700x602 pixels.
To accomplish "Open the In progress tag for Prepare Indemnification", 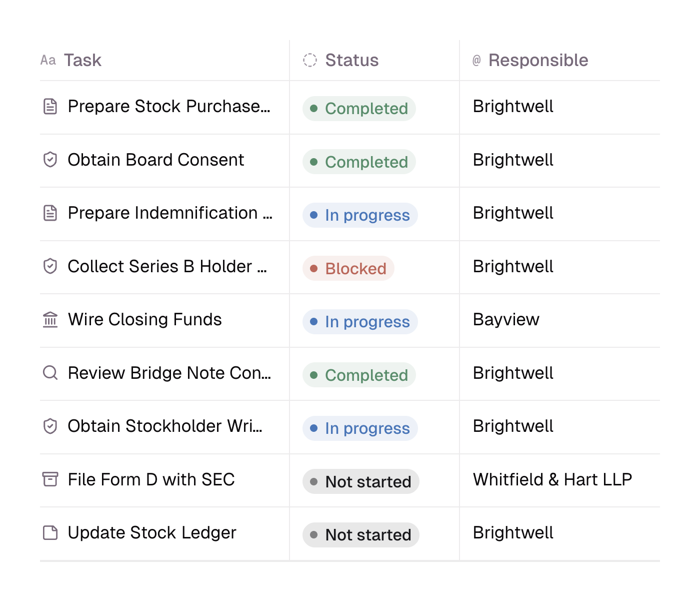I will click(360, 215).
